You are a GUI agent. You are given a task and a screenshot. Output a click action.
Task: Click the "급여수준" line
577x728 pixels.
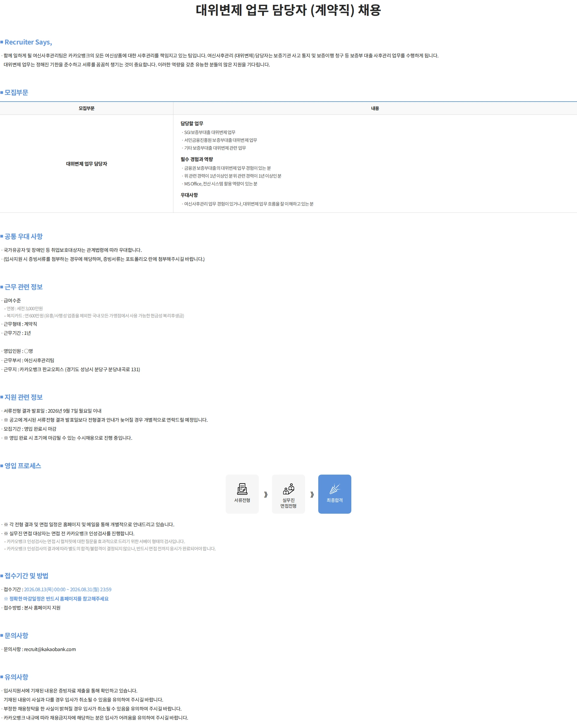12,301
